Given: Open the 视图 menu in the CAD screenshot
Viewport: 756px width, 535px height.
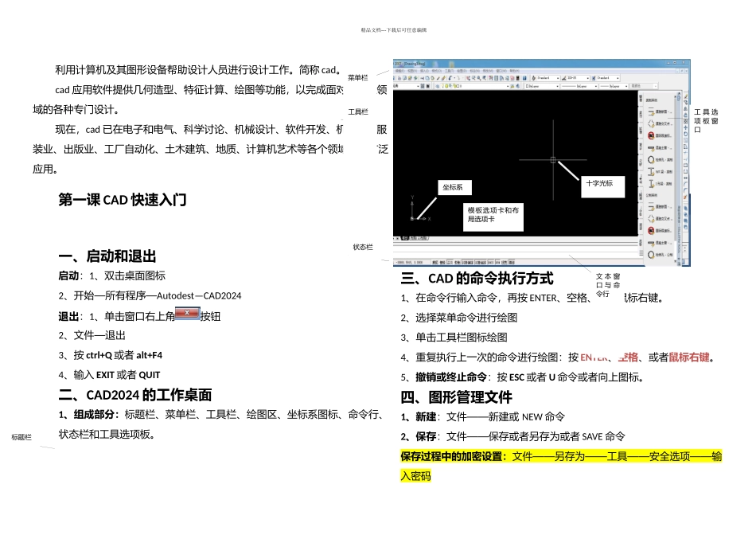Looking at the screenshot, I should click(x=412, y=71).
